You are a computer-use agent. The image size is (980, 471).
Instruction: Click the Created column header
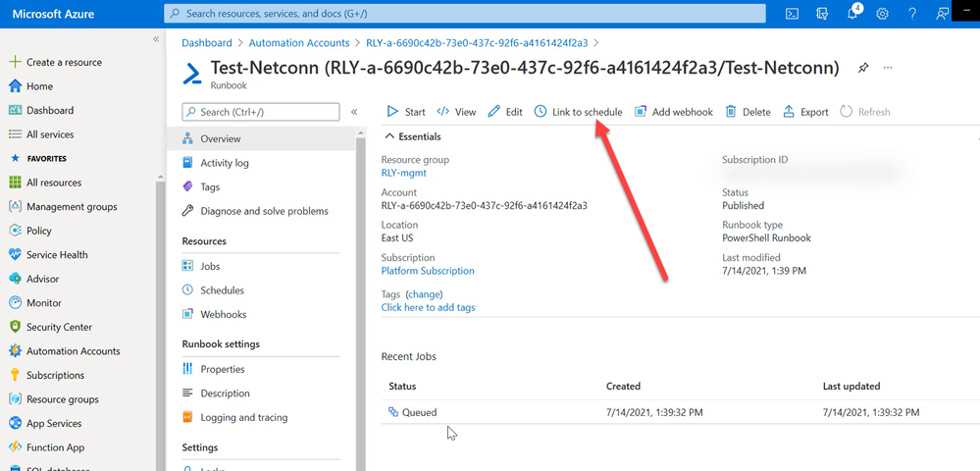(x=623, y=386)
